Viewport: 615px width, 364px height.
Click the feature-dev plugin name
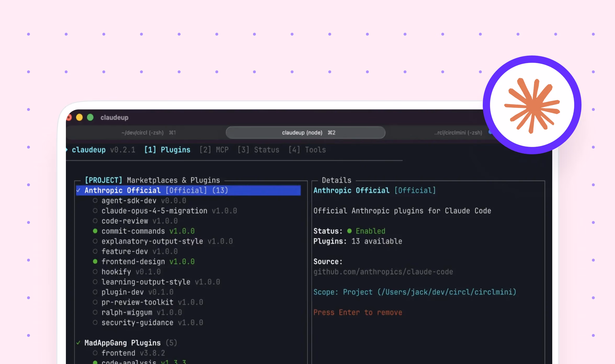coord(125,251)
